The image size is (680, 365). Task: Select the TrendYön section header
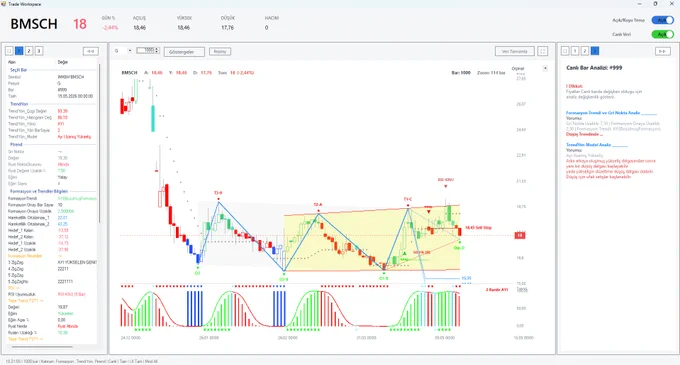click(19, 104)
